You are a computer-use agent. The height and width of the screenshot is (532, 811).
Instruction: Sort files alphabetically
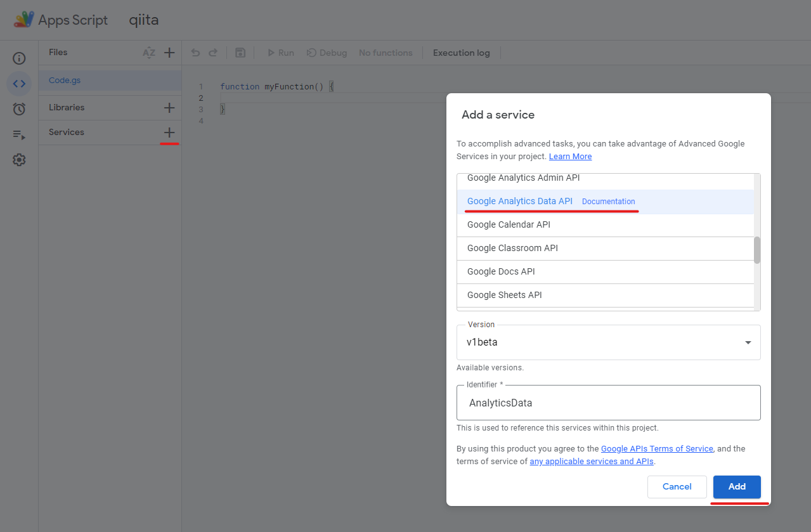coord(148,53)
